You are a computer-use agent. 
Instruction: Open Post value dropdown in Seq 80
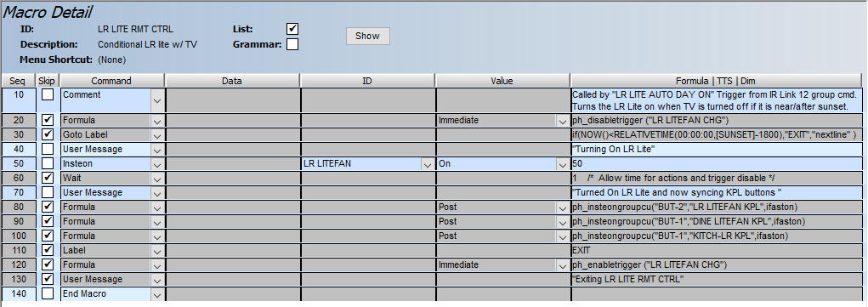coord(563,208)
